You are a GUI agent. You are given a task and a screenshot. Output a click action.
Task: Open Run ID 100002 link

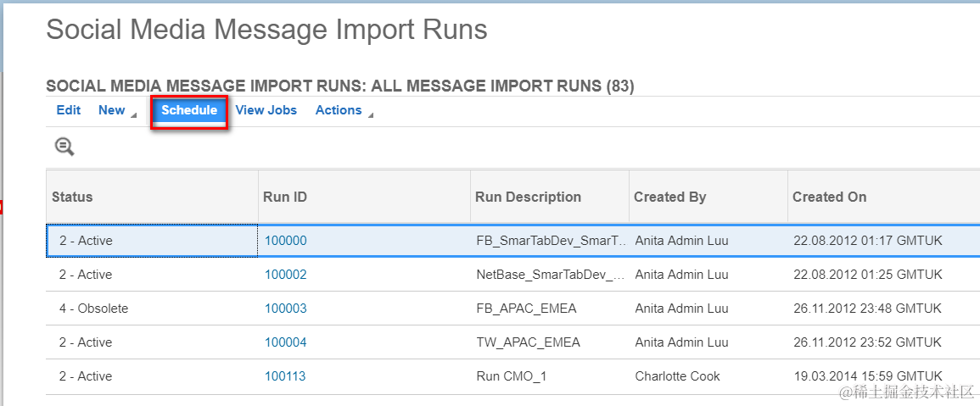(285, 275)
